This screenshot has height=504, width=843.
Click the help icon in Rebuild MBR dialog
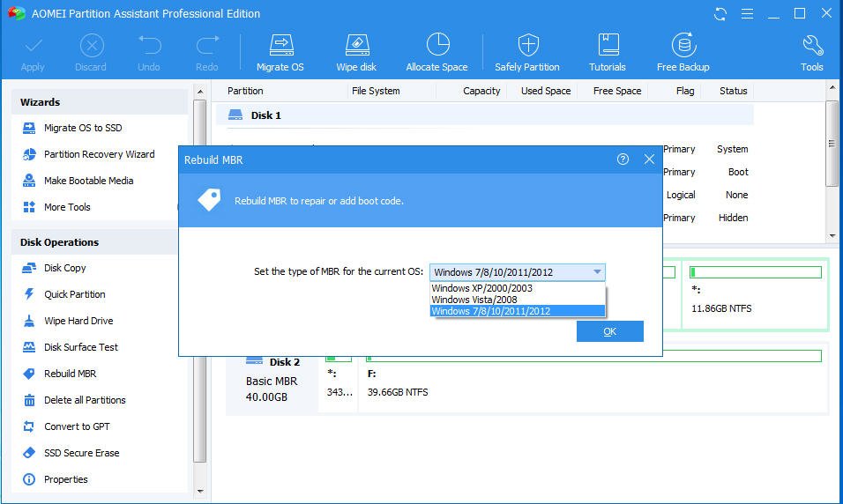(x=623, y=159)
